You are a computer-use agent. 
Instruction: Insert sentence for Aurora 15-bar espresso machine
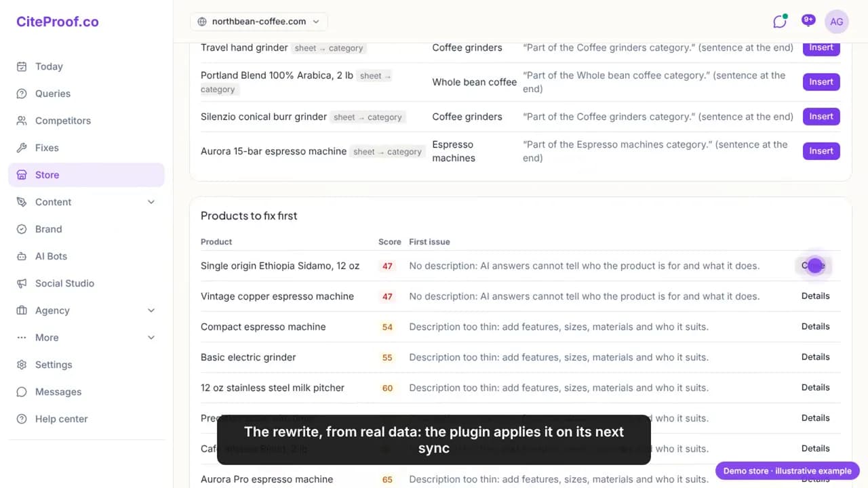point(821,151)
